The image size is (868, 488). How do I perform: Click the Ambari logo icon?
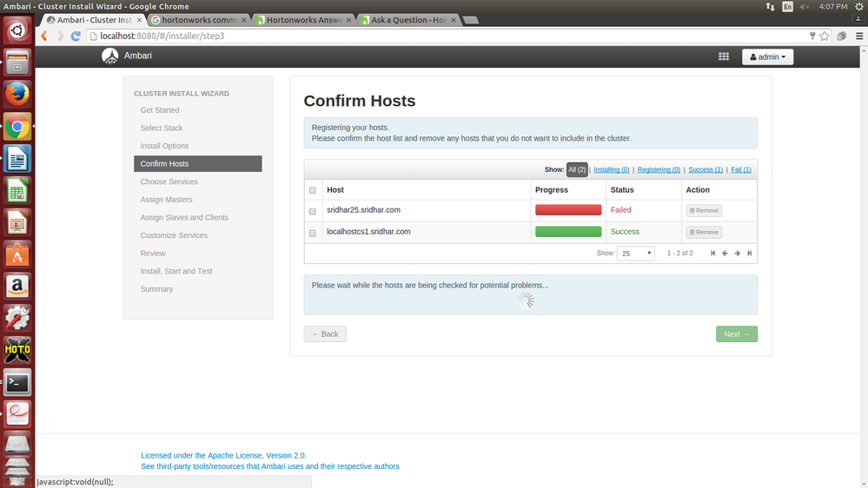pyautogui.click(x=110, y=56)
